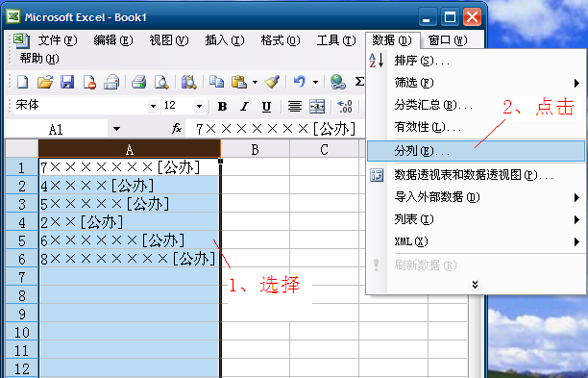
Task: Open the 格式(O) menu
Action: (x=281, y=40)
